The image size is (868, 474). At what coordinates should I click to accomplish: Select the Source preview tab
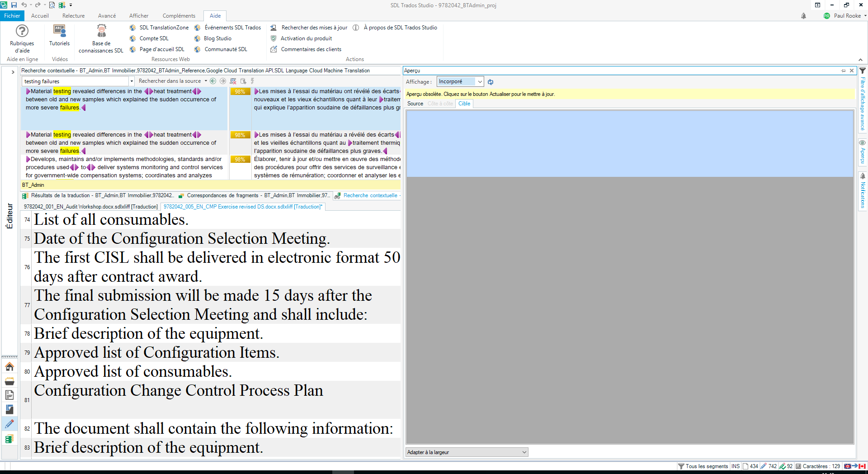point(415,104)
